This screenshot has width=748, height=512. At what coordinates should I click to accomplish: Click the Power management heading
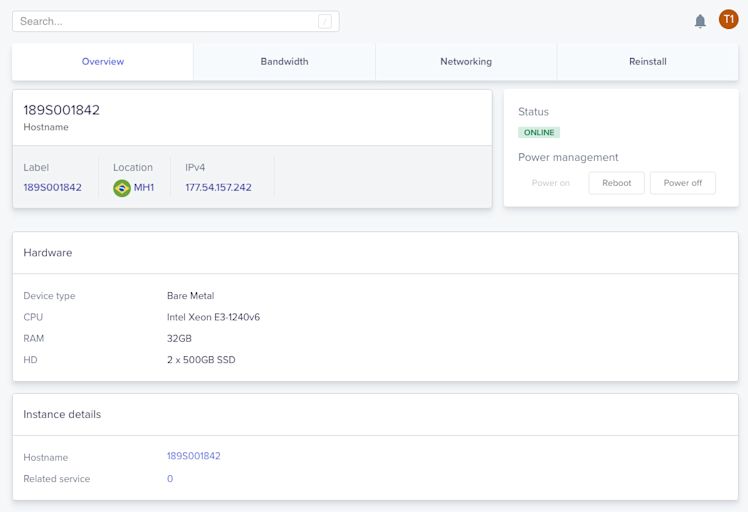568,157
